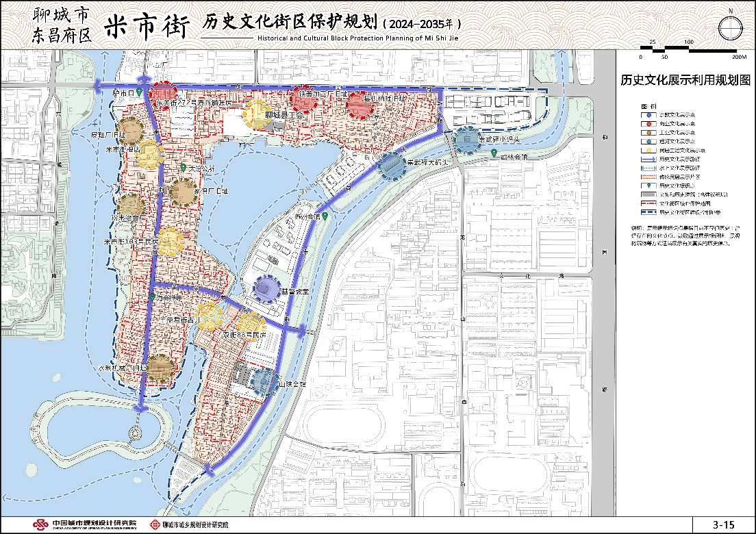
Task: Click the green pin at 驴市口
Action: [140, 91]
